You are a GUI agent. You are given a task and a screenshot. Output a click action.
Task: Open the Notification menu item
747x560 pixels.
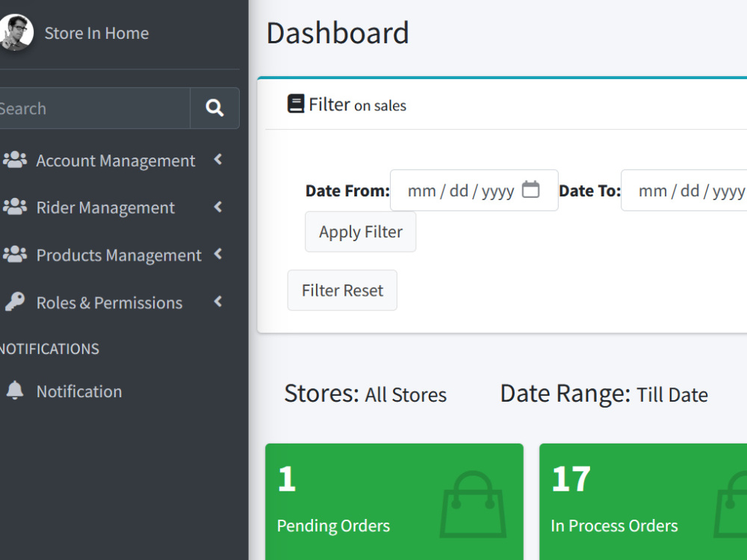click(79, 391)
